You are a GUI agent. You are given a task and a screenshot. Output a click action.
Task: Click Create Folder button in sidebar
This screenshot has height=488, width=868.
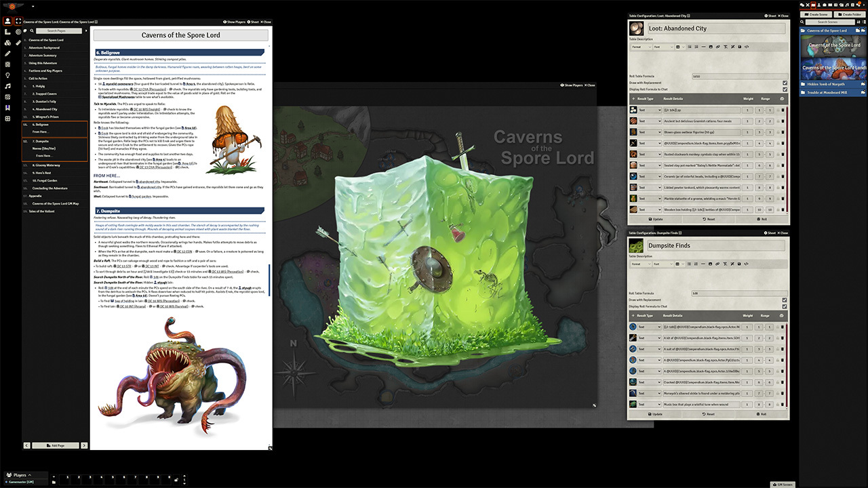pos(849,14)
